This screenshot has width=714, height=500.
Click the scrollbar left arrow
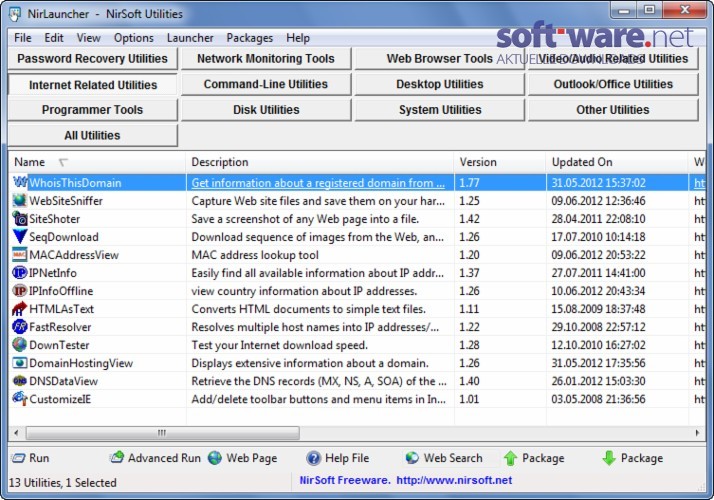click(16, 433)
